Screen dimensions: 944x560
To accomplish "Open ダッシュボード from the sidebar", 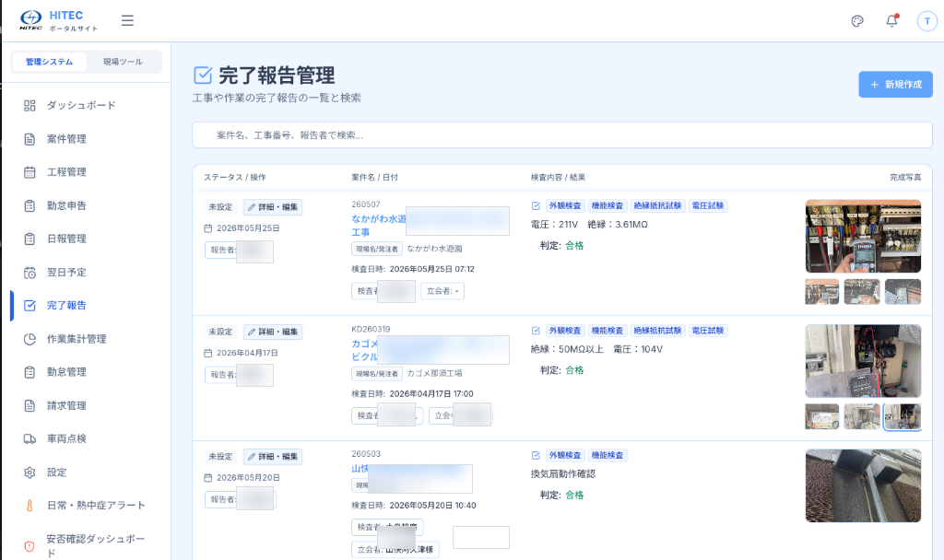I will click(x=81, y=106).
